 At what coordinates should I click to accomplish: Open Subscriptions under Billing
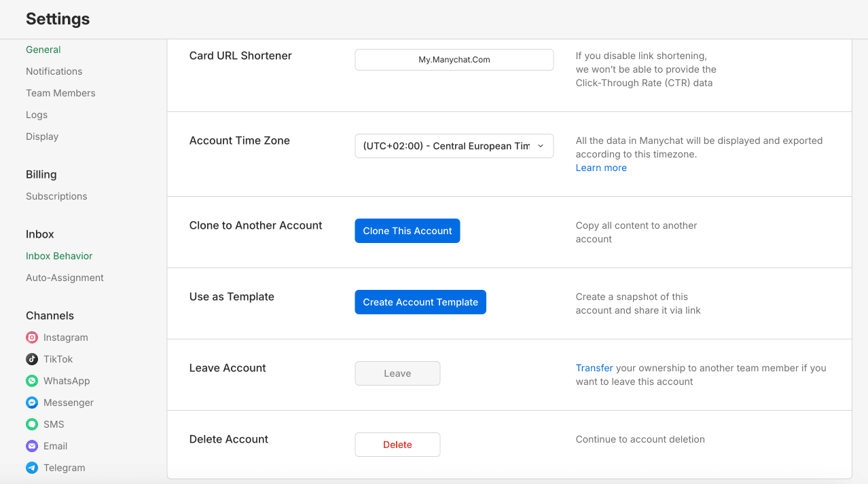pyautogui.click(x=56, y=196)
